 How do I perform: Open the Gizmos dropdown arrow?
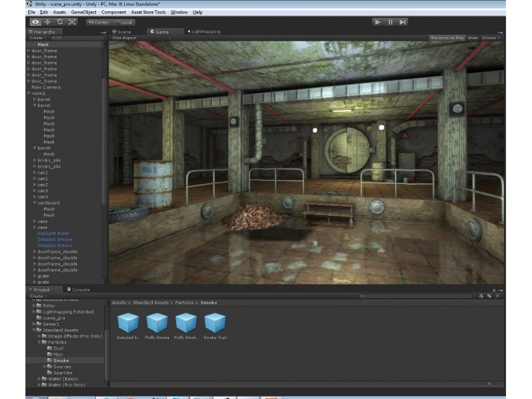(x=499, y=38)
